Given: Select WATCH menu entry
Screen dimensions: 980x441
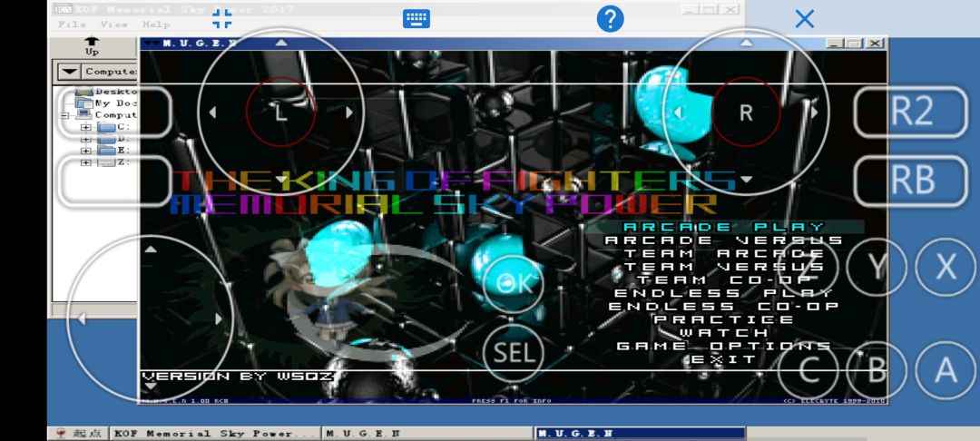Looking at the screenshot, I should tap(724, 332).
